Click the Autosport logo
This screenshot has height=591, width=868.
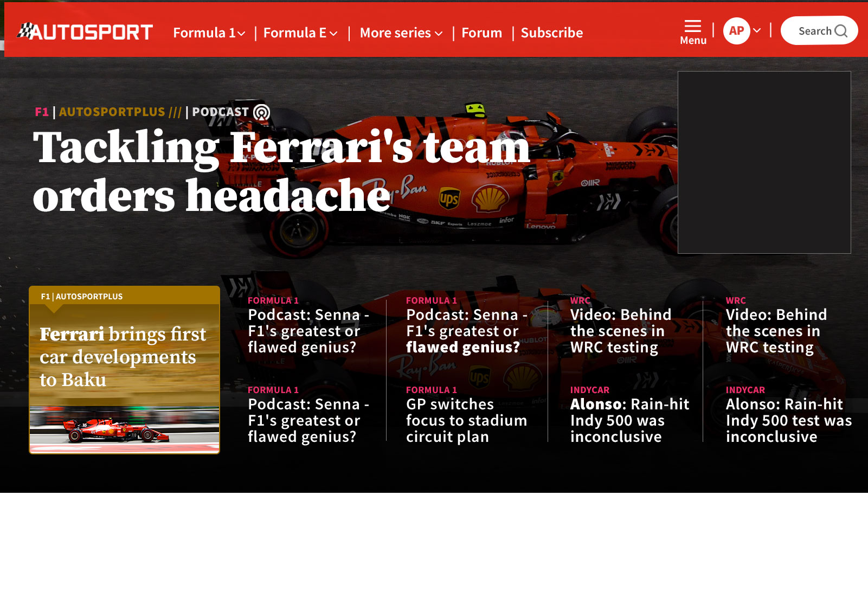[x=85, y=32]
